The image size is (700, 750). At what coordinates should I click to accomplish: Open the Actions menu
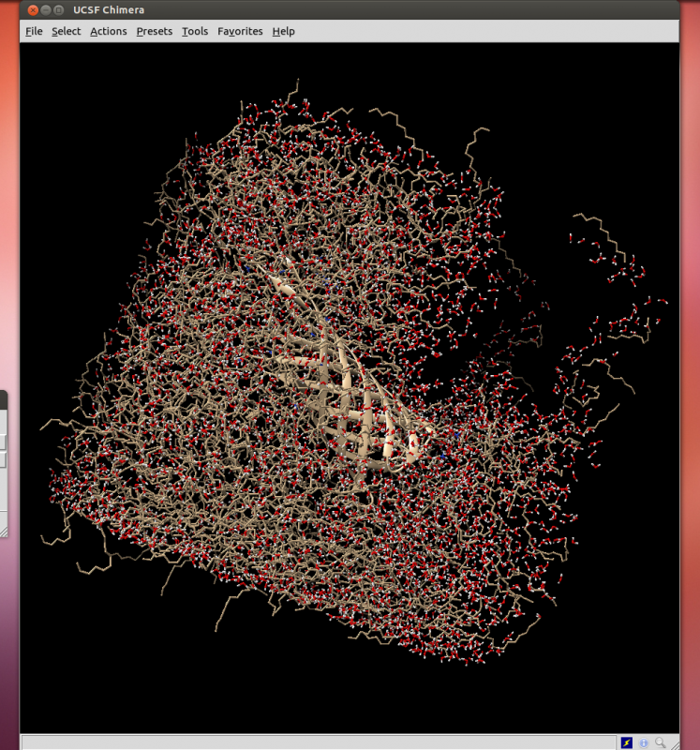109,31
